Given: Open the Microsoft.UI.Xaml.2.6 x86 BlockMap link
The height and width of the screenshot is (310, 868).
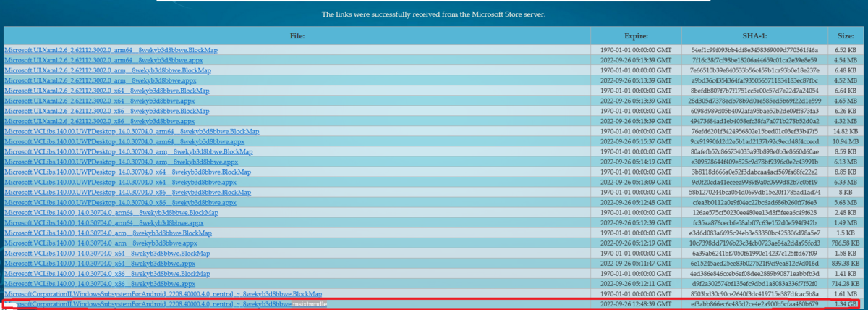Looking at the screenshot, I should tap(108, 111).
